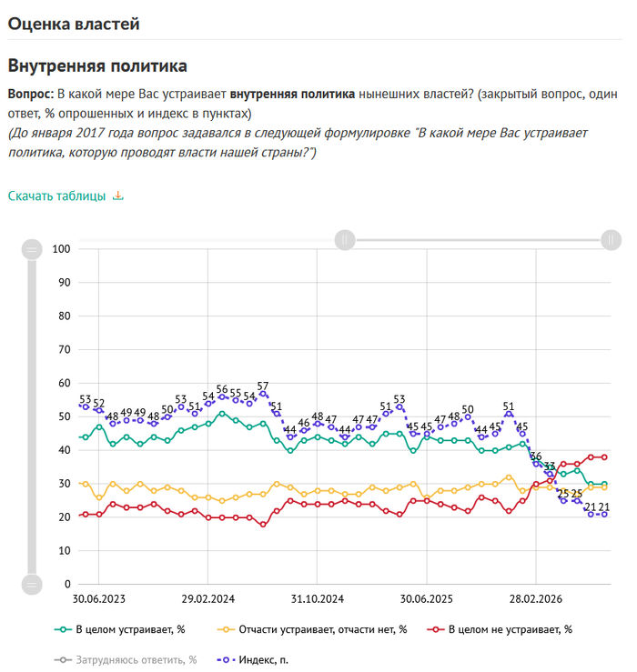Click the bottom handle of vertical zoom slider
The height and width of the screenshot is (672, 637).
tap(32, 585)
